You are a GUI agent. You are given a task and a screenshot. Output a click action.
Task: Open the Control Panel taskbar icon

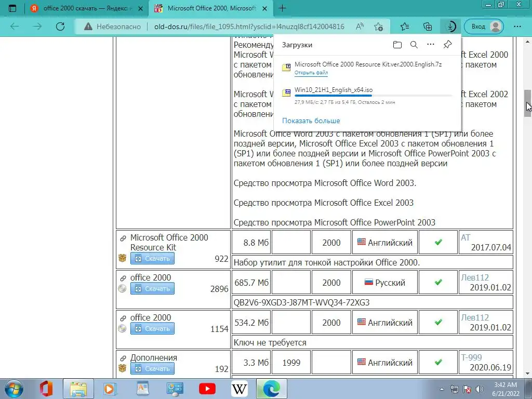pyautogui.click(x=175, y=389)
